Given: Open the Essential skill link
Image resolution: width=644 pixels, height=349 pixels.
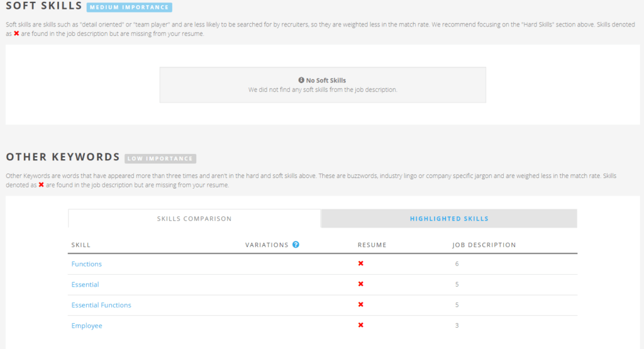Looking at the screenshot, I should point(85,284).
